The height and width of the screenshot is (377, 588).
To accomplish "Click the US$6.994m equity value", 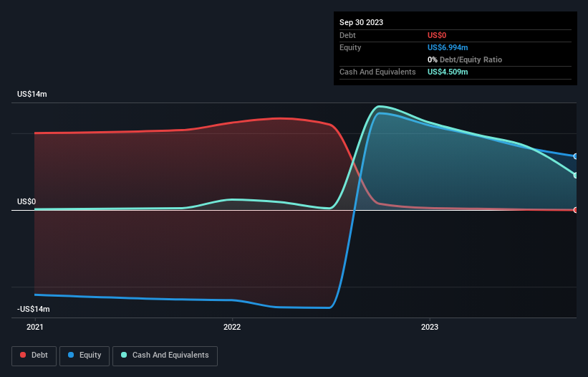I will coord(448,47).
